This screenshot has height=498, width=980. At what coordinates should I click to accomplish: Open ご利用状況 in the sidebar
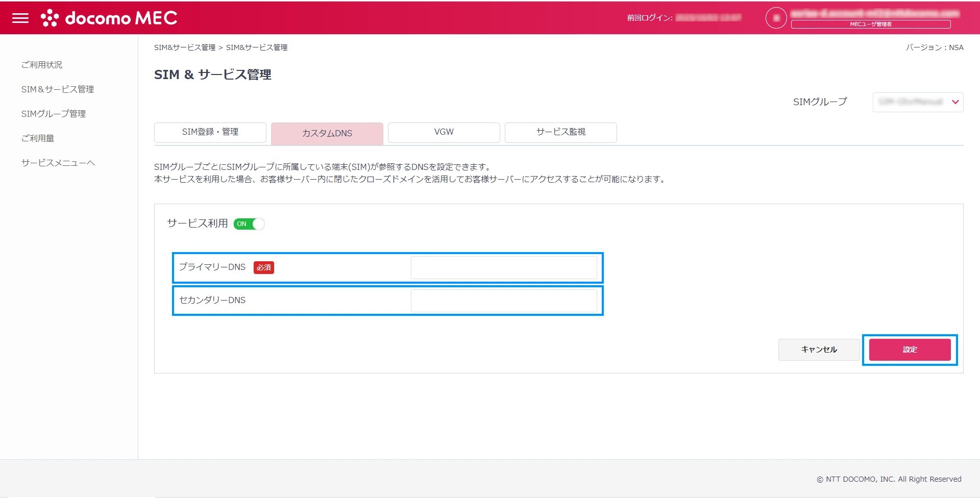point(42,65)
